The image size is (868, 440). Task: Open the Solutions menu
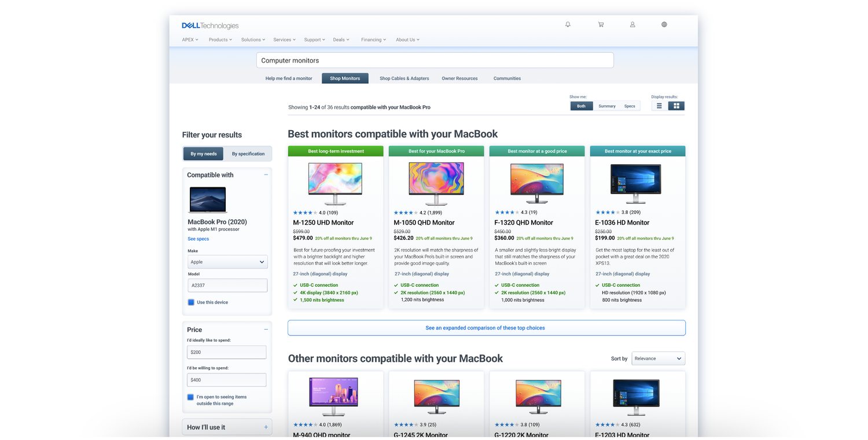253,40
